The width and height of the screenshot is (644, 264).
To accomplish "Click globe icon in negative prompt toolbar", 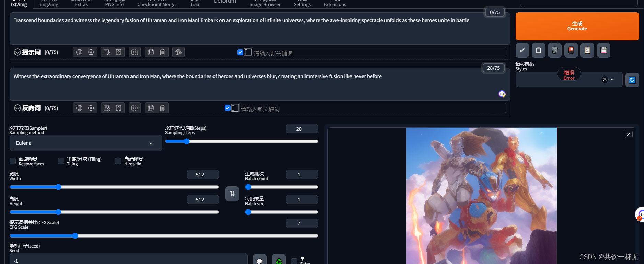I will coord(79,108).
